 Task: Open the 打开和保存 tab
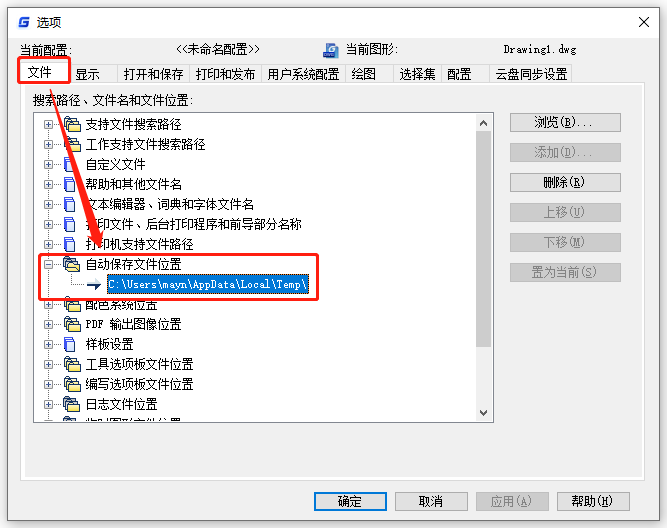point(153,74)
